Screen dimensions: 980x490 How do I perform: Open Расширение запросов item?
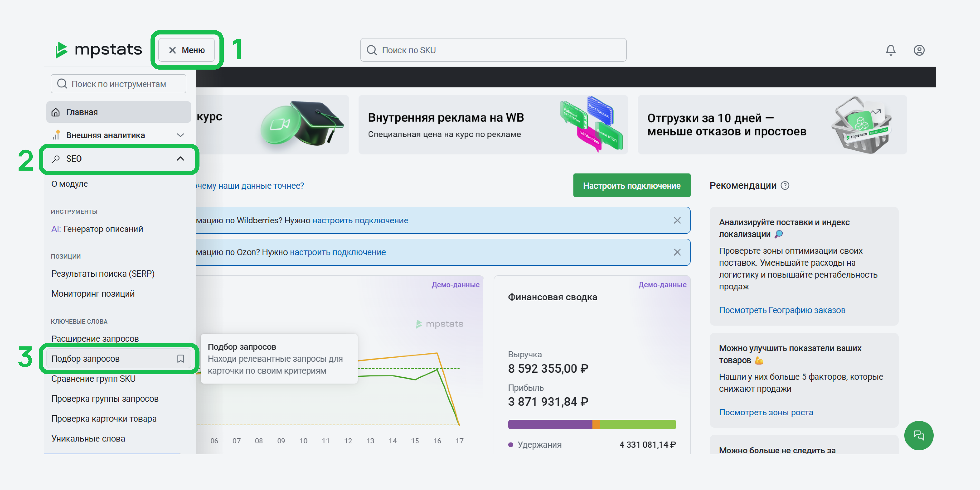pyautogui.click(x=95, y=338)
